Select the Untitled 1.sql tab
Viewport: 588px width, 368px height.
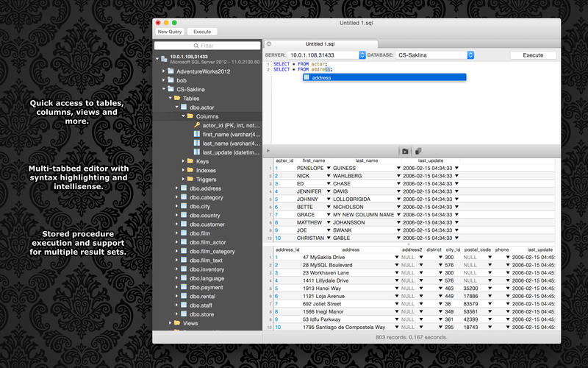point(320,44)
